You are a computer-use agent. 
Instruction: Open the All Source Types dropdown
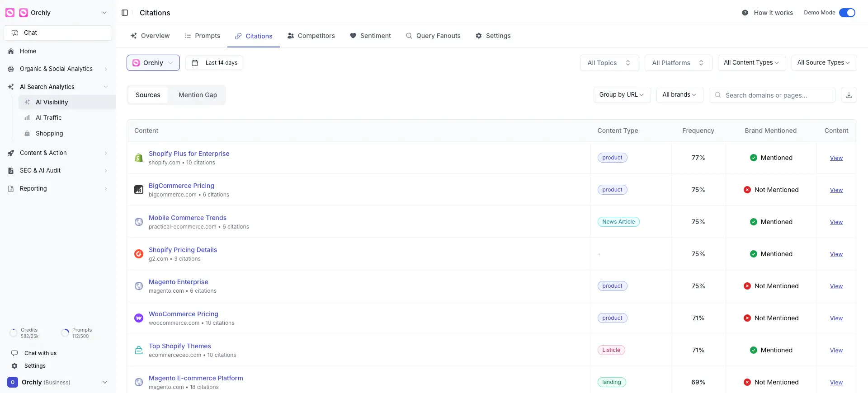click(824, 63)
